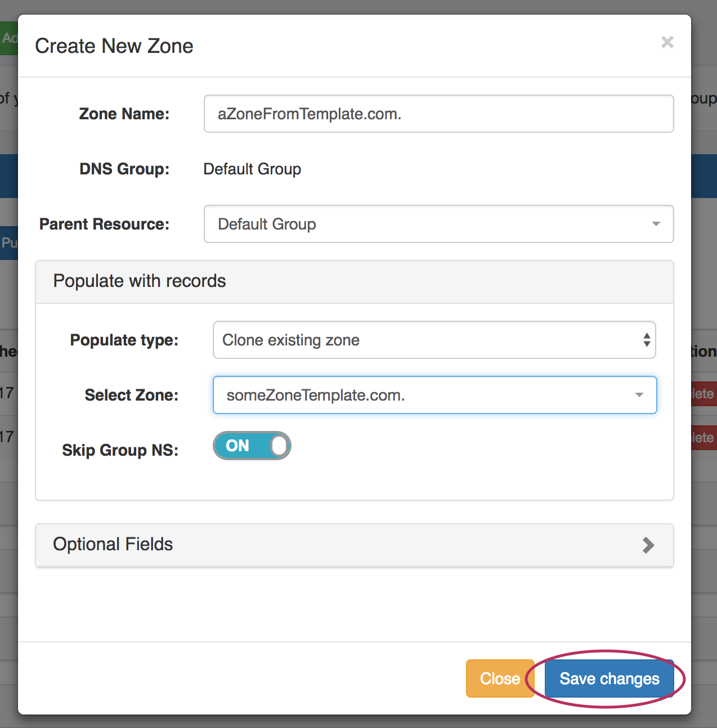Open the Parent Resource dropdown
The height and width of the screenshot is (728, 717).
point(428,224)
